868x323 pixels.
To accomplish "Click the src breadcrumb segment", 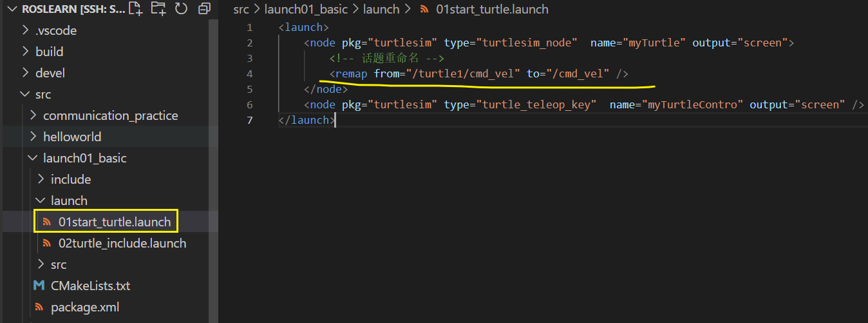I will pos(241,9).
